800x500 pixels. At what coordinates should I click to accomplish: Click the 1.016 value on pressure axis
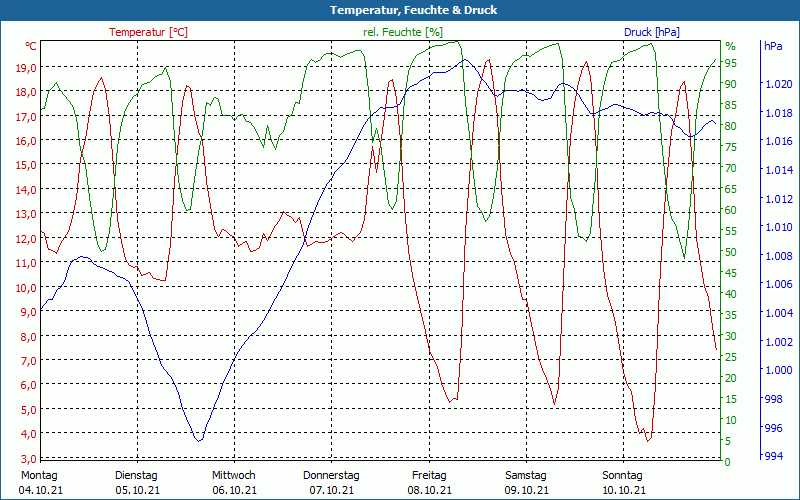[779, 141]
